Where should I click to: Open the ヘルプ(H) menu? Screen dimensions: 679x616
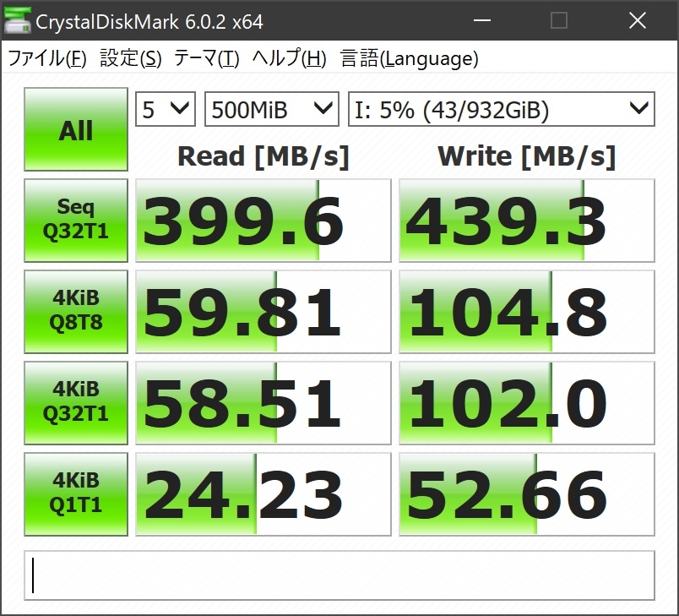290,58
